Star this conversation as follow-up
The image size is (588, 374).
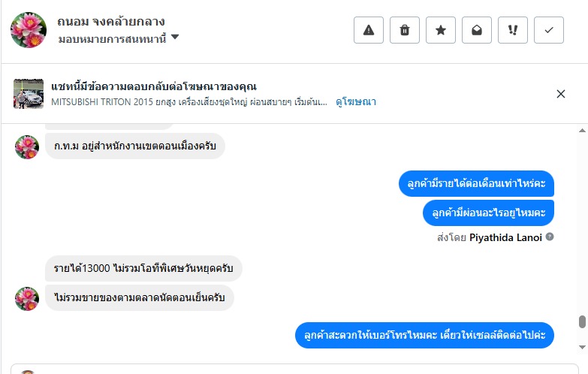(x=441, y=30)
